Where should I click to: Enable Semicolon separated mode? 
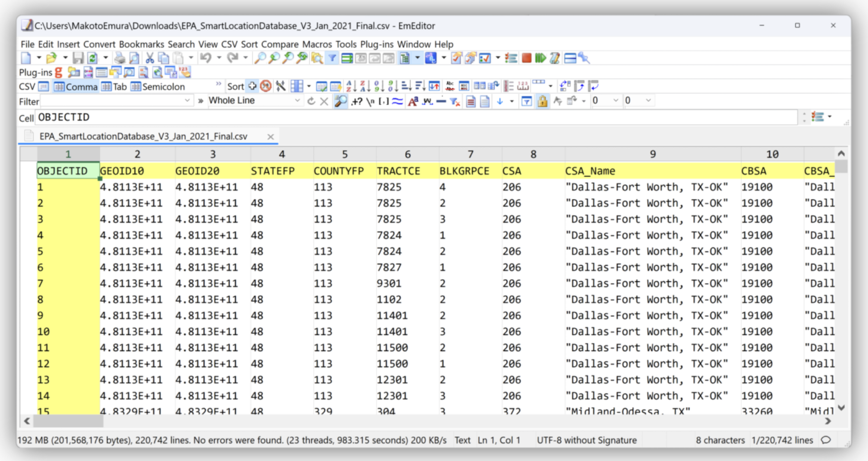(x=158, y=86)
